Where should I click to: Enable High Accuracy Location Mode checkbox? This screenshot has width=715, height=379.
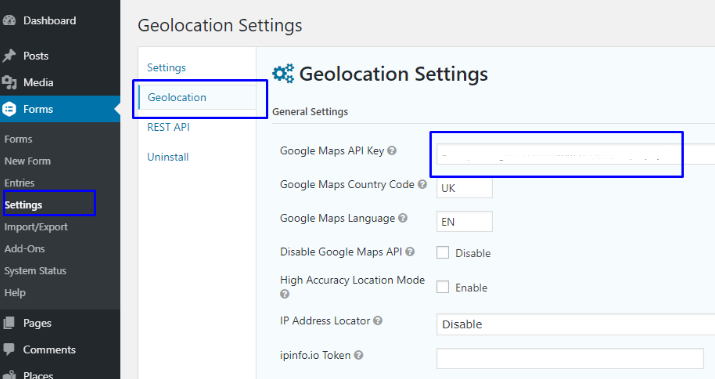(442, 287)
